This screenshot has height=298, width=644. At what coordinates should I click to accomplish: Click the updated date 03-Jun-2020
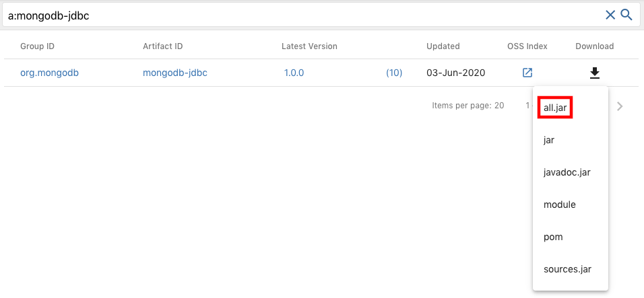pyautogui.click(x=456, y=73)
